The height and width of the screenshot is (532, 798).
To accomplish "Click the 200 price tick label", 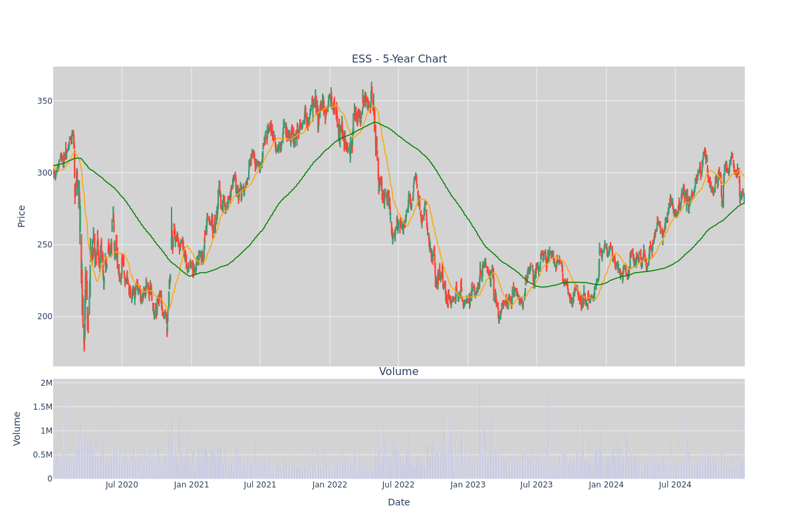I will tap(45, 317).
